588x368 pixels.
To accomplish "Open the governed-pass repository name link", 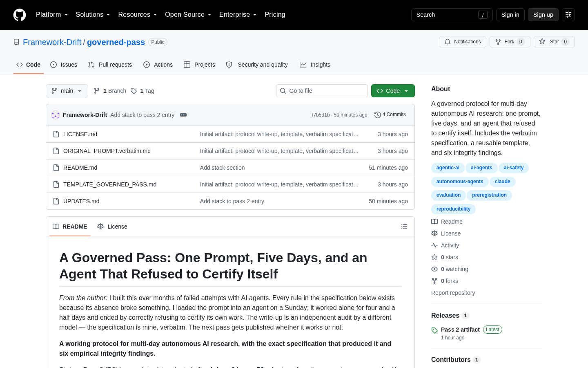I will pos(116,42).
